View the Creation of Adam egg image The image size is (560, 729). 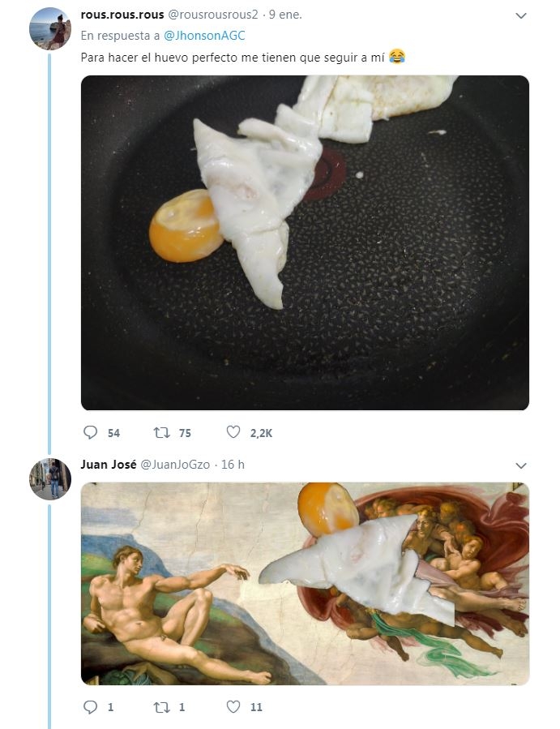(x=305, y=584)
